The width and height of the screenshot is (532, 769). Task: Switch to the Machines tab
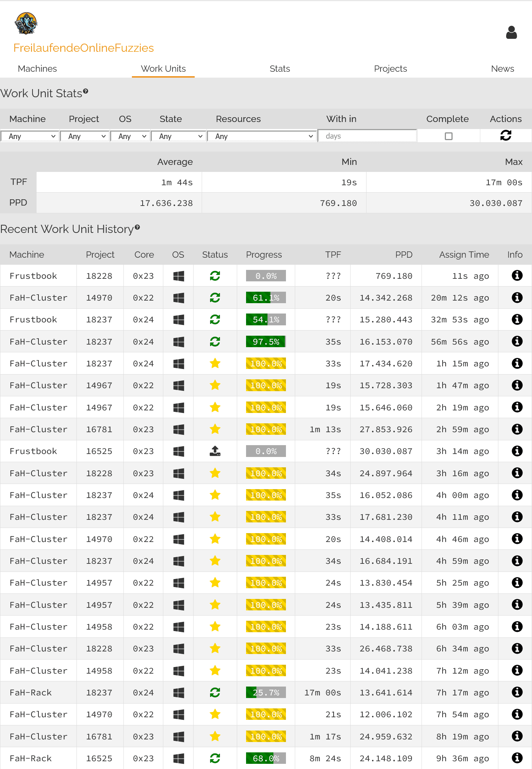pos(37,69)
